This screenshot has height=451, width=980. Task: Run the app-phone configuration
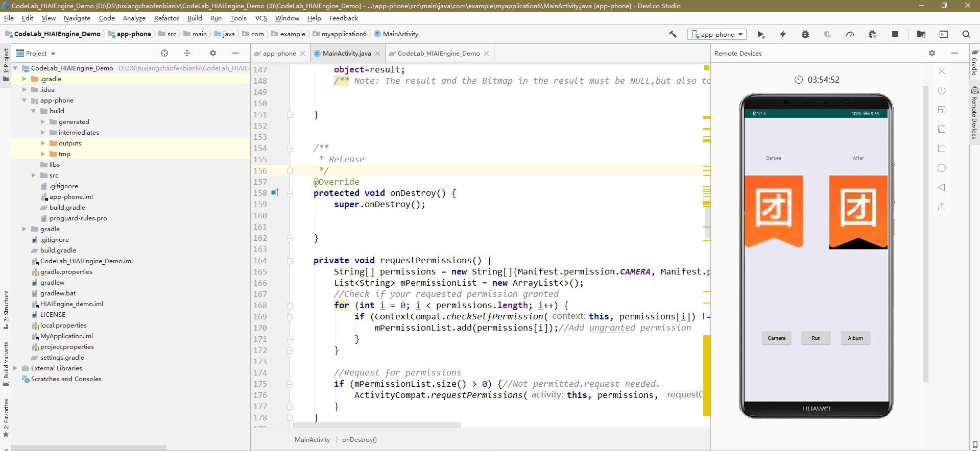point(760,34)
